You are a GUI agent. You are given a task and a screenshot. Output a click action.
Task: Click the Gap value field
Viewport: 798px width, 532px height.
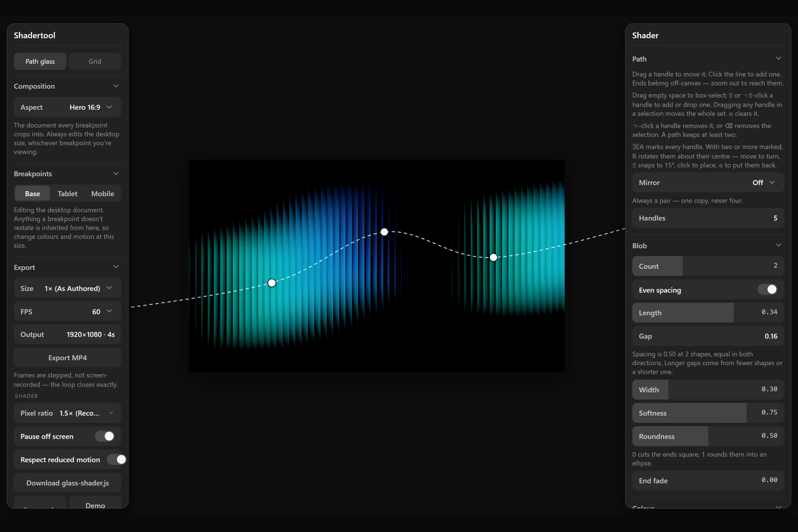[x=708, y=336]
